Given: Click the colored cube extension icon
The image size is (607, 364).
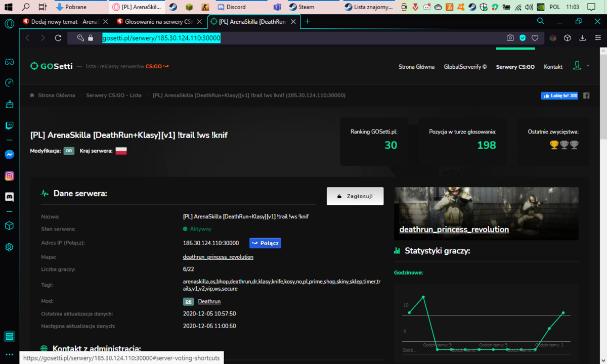Looking at the screenshot, I should (x=553, y=38).
